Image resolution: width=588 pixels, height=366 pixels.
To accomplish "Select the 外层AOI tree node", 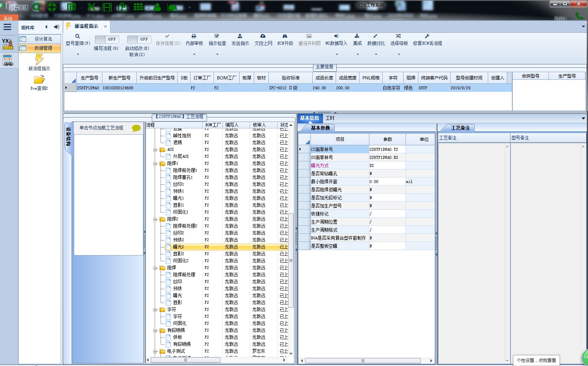I will (x=181, y=157).
